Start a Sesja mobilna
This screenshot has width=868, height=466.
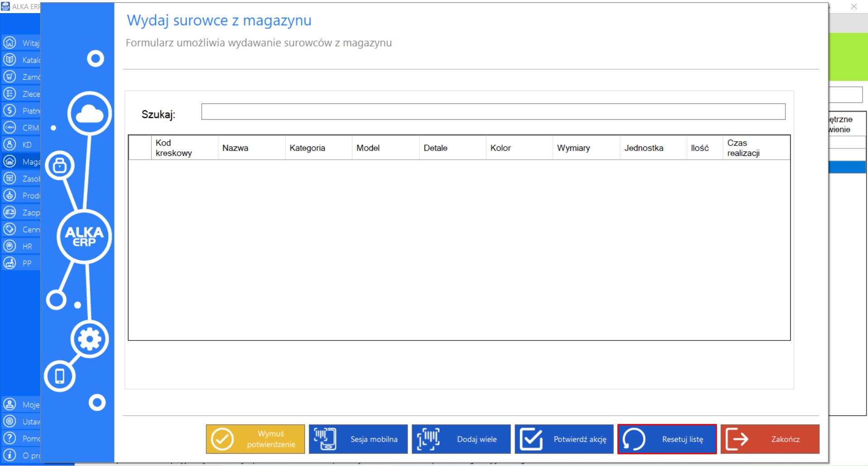[358, 439]
